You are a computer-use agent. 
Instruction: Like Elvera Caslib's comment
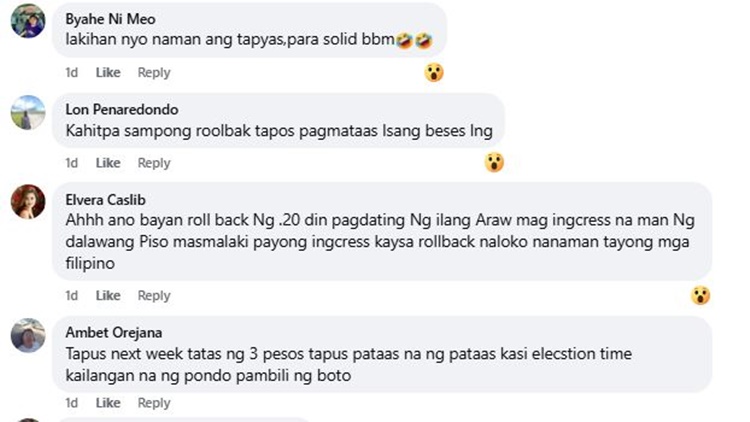click(x=108, y=296)
